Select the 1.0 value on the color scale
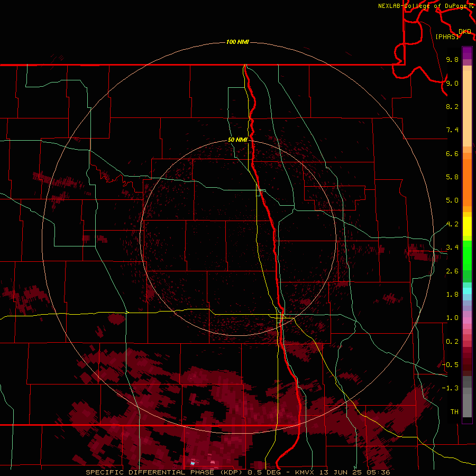The image size is (476, 476). [452, 318]
